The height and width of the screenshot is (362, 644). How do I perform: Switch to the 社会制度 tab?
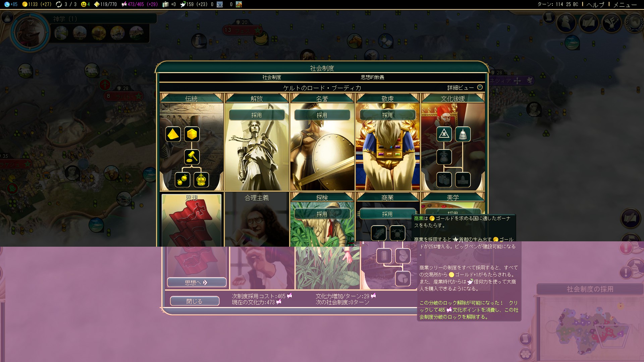click(x=272, y=77)
